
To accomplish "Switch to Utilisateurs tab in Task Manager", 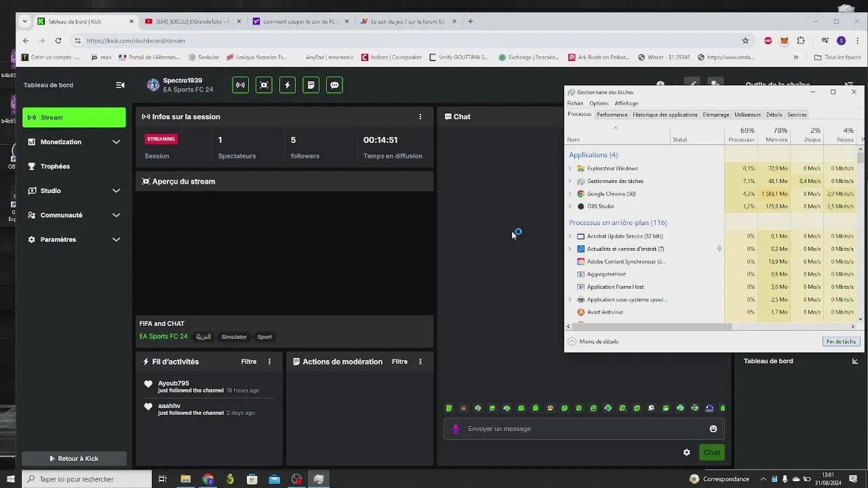I will [747, 115].
